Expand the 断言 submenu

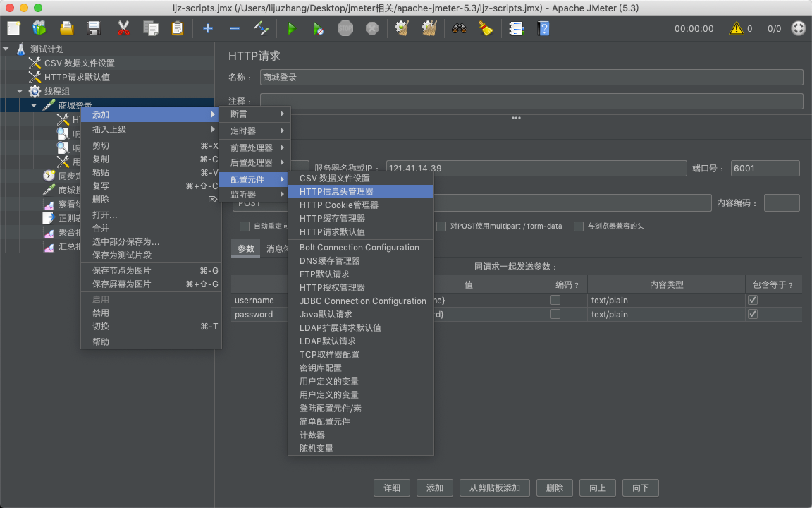pyautogui.click(x=254, y=114)
